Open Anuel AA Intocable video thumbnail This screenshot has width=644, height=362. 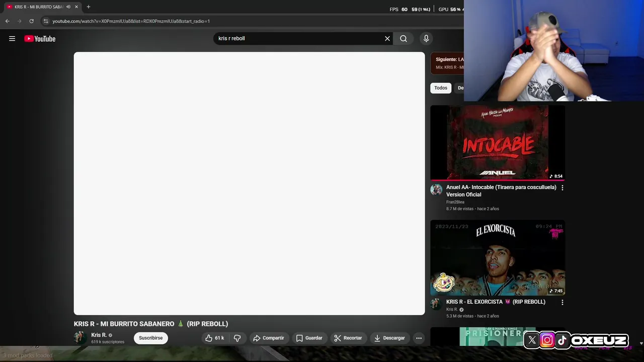[498, 143]
